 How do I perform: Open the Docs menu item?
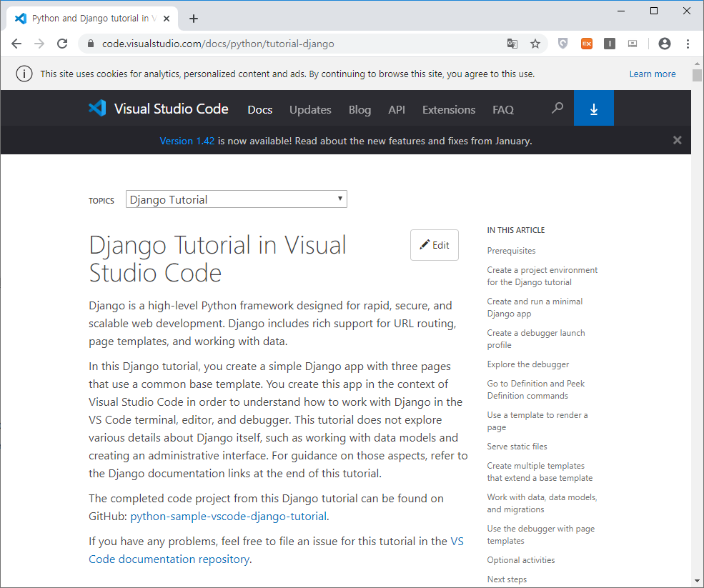[260, 109]
